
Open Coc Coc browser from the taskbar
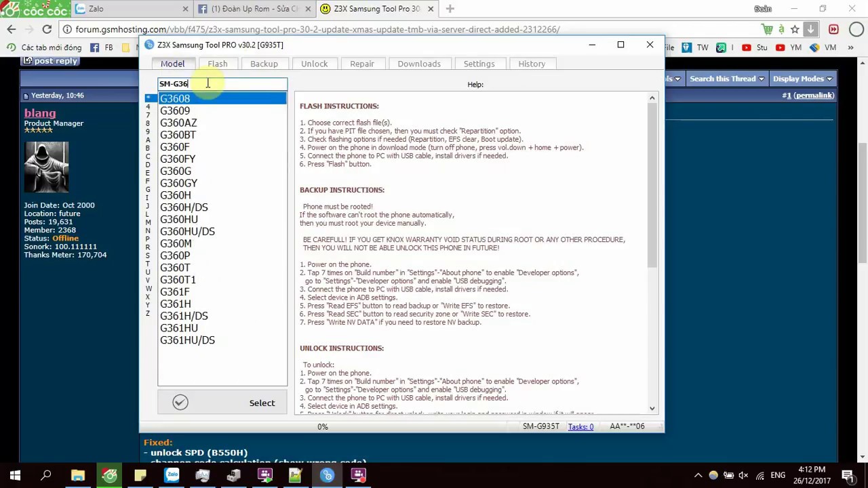(109, 475)
